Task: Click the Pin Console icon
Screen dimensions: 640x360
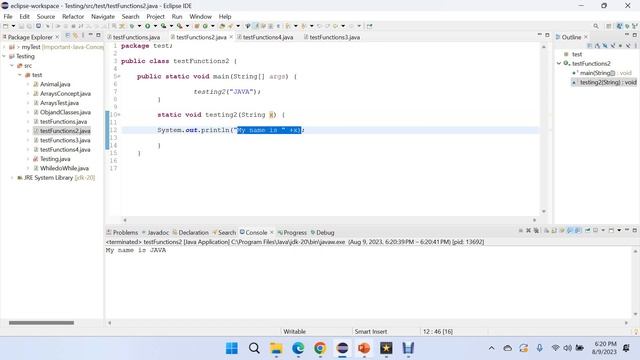Action: click(588, 231)
